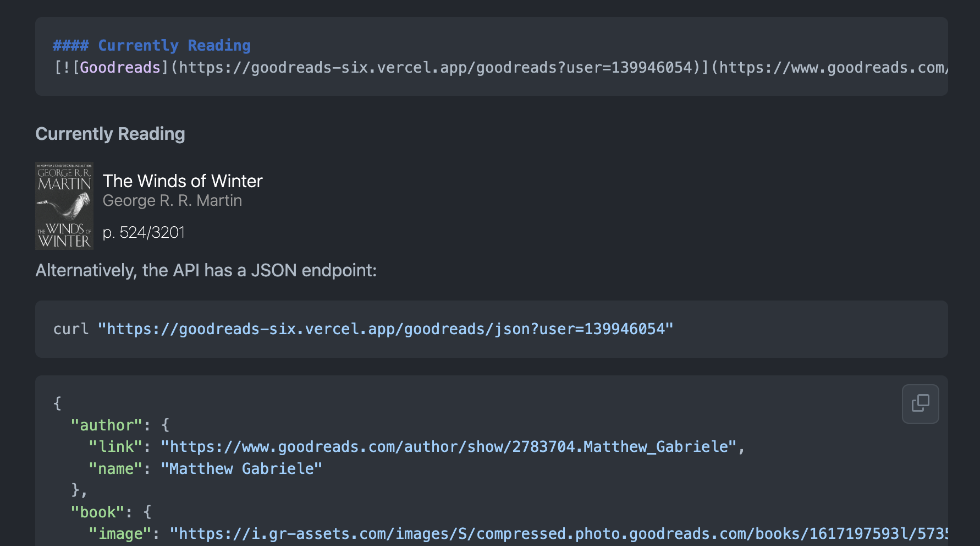The height and width of the screenshot is (546, 980).
Task: Select the book title The Winds of Winter
Action: [183, 181]
